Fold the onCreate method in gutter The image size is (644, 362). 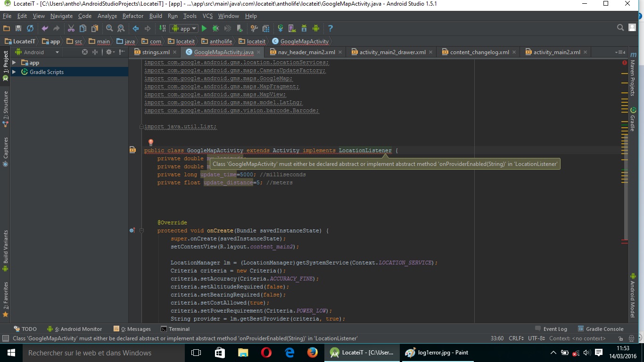tap(141, 231)
